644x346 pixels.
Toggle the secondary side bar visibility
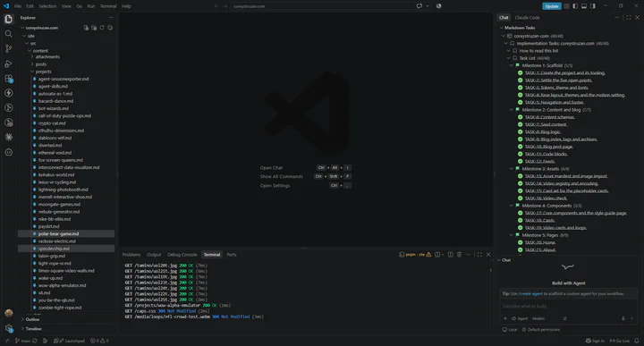593,6
